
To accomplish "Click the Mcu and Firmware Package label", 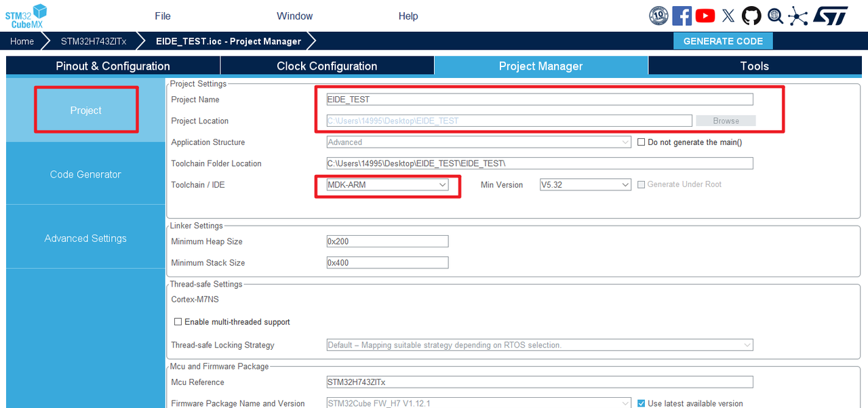I will [x=219, y=366].
